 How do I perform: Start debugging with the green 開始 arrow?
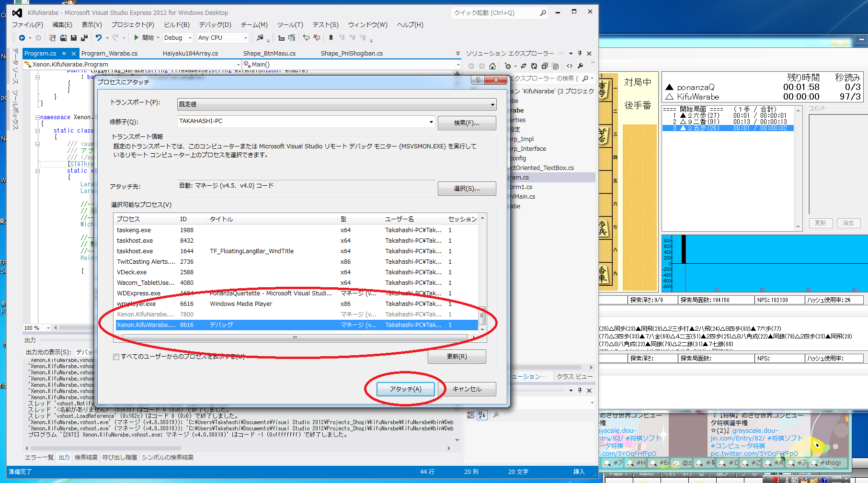(x=143, y=38)
